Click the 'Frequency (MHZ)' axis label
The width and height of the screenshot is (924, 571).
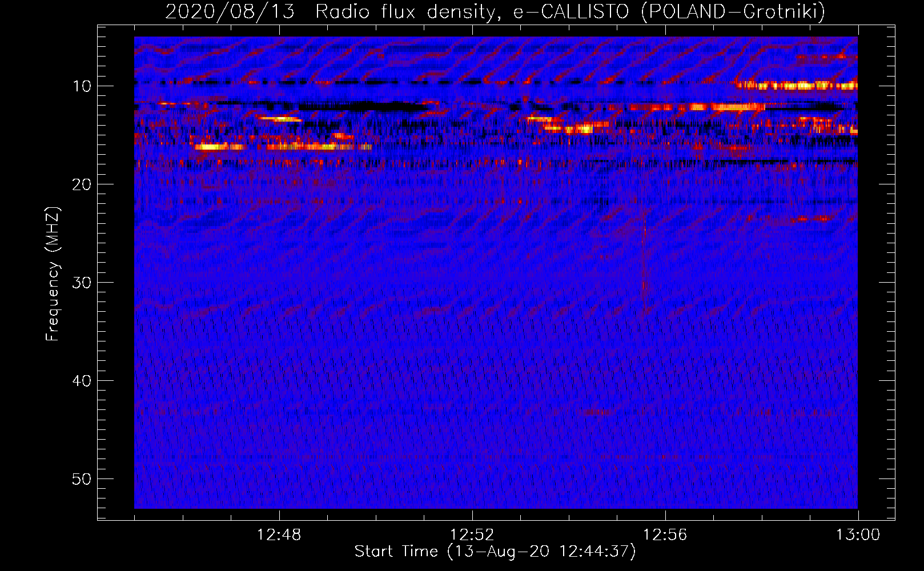tap(53, 275)
